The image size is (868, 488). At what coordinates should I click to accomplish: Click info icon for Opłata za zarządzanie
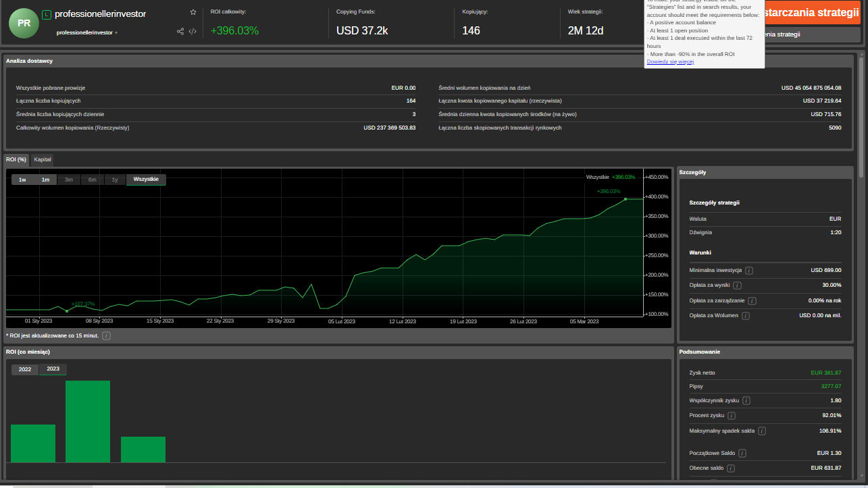click(x=752, y=301)
